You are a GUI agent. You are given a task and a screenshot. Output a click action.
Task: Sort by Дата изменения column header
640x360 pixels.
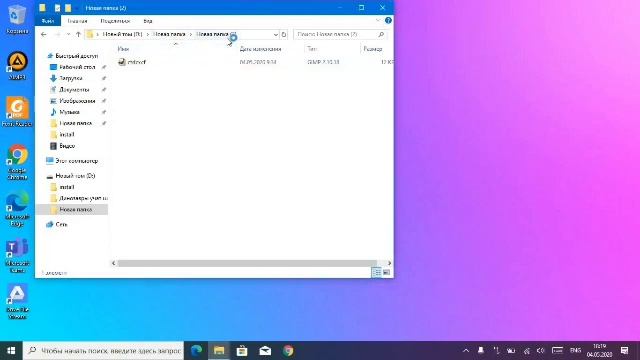[260, 49]
